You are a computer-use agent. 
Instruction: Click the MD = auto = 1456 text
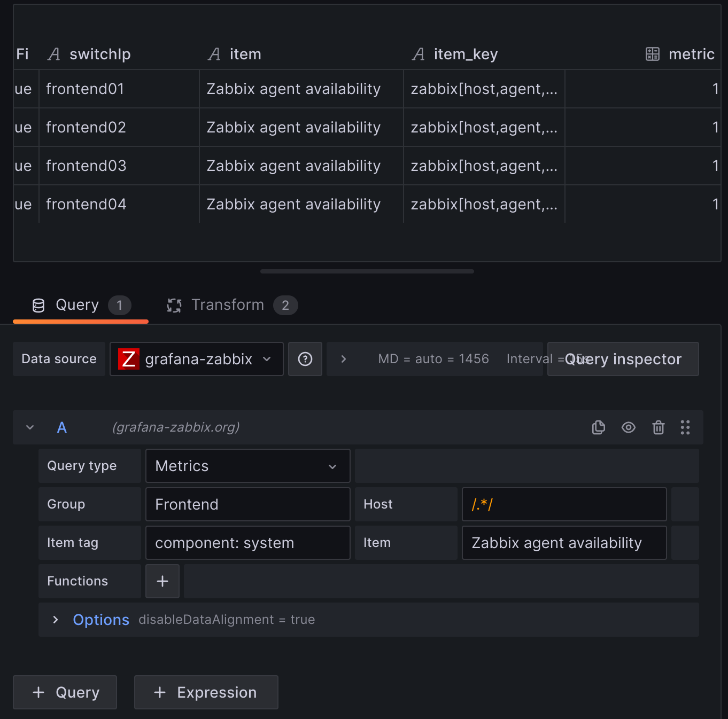coord(433,359)
